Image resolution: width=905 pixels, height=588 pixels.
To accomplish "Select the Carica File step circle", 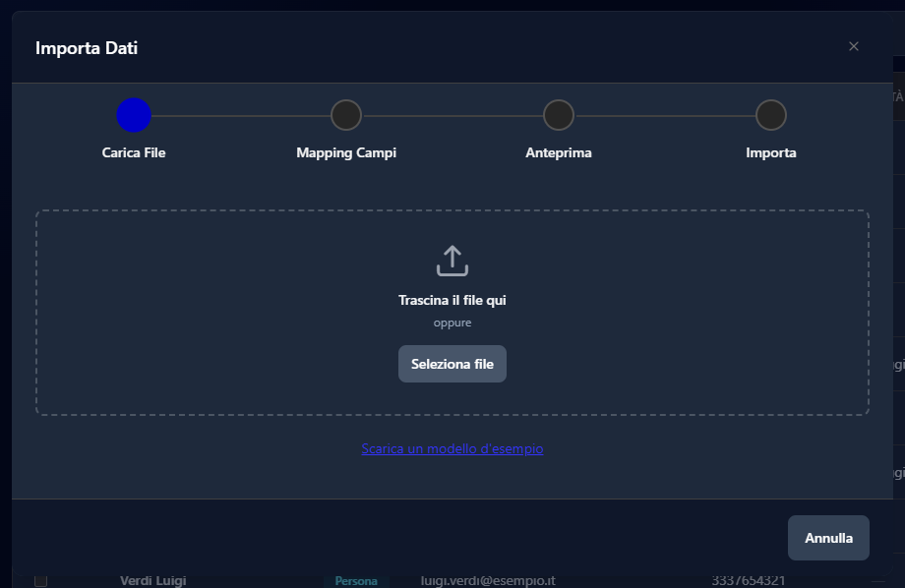I will [134, 115].
